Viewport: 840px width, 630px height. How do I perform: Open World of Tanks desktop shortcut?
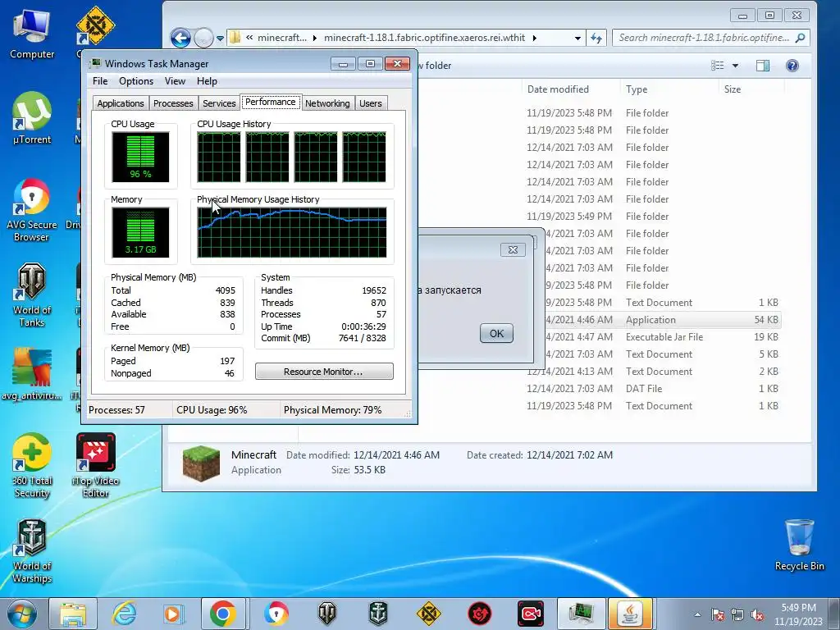click(x=32, y=294)
